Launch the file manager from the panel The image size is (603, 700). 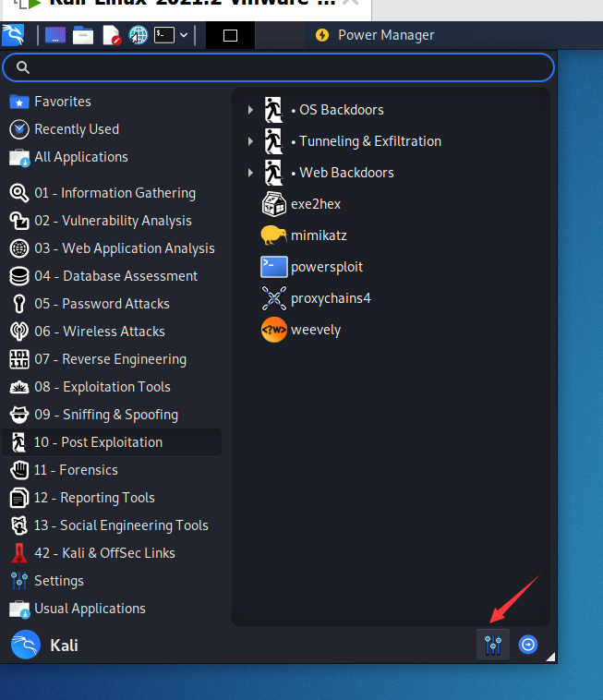pos(83,35)
